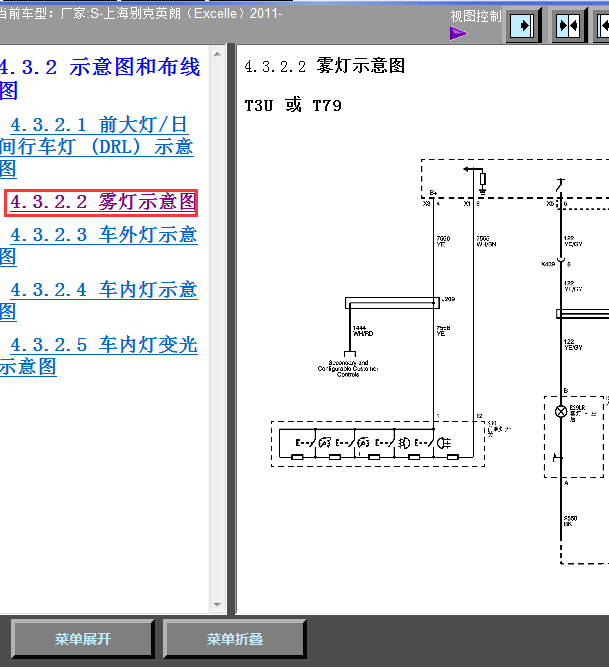Click the purple play arrow under 视图控制
This screenshot has height=669, width=609.
click(x=458, y=33)
